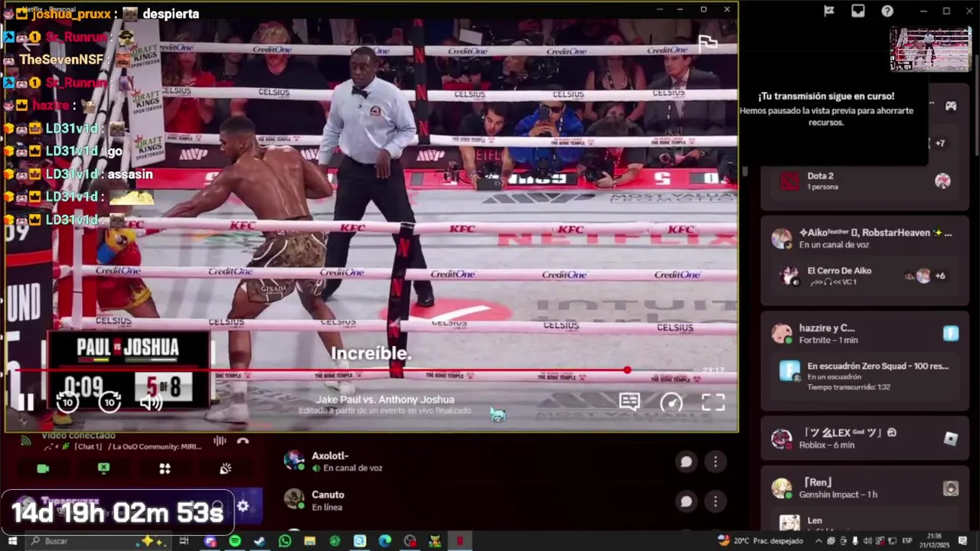Open Microsoft Edge from the taskbar
980x551 pixels.
click(385, 541)
